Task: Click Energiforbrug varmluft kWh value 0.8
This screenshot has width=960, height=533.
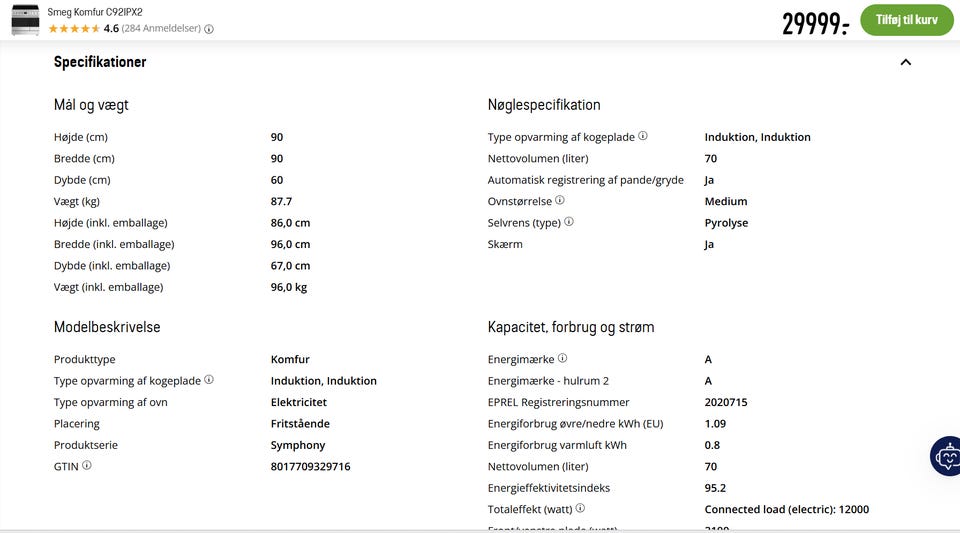Action: 712,445
